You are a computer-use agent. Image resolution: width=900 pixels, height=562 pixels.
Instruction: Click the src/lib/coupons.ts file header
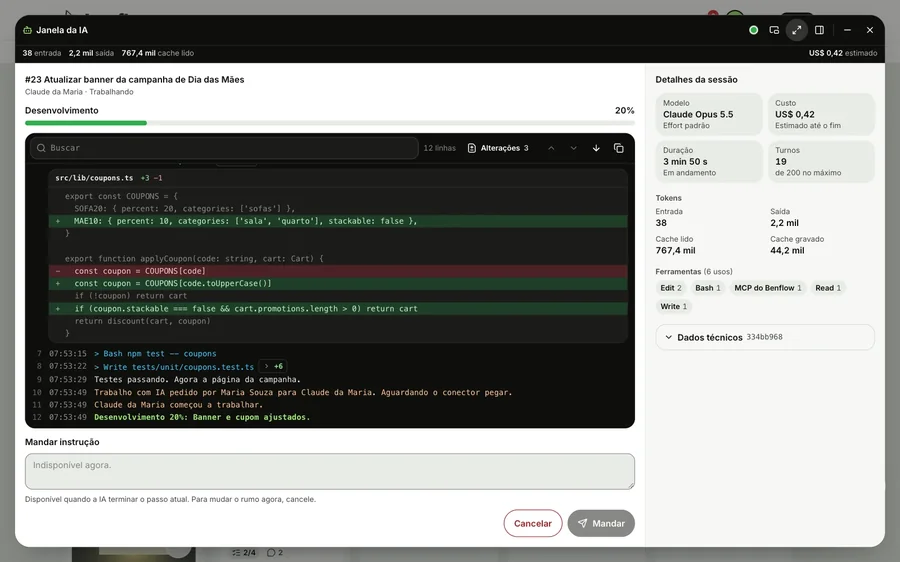click(x=338, y=178)
